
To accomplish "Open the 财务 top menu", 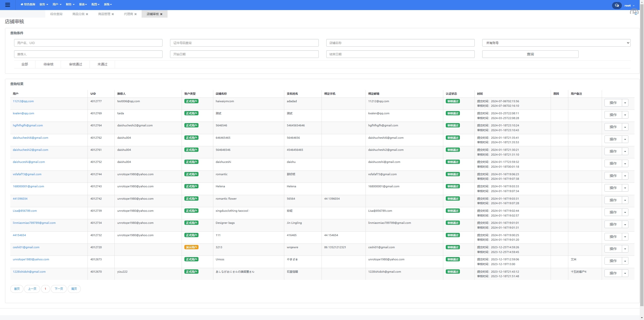I will 70,4.
